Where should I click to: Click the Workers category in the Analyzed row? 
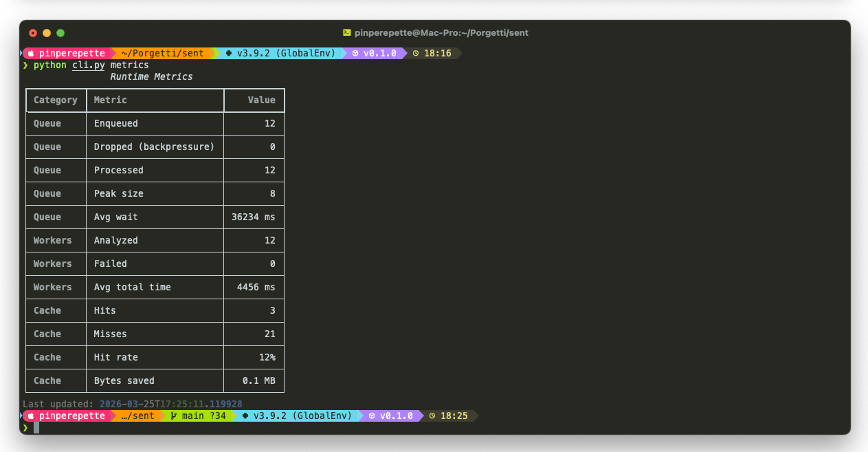(53, 240)
